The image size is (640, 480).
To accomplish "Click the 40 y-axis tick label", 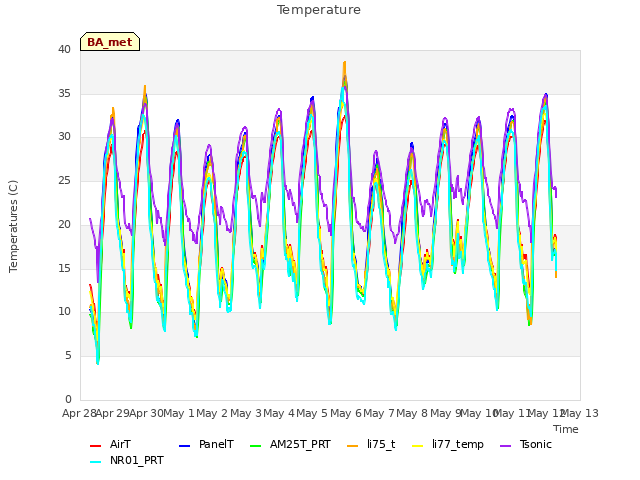I will coord(64,49).
